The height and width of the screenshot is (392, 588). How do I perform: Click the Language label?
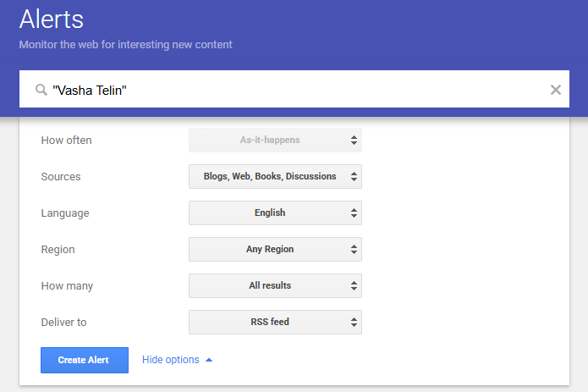(x=65, y=213)
